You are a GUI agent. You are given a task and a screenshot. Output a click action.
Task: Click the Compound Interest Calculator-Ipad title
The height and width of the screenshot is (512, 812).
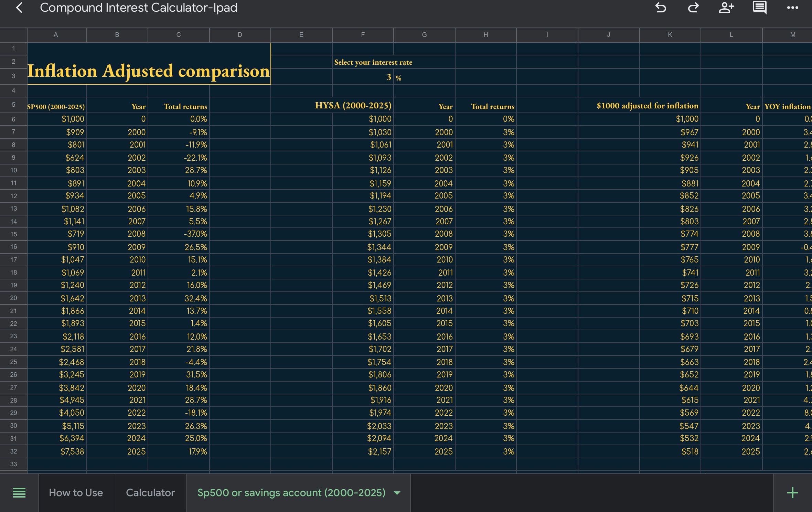click(x=138, y=8)
